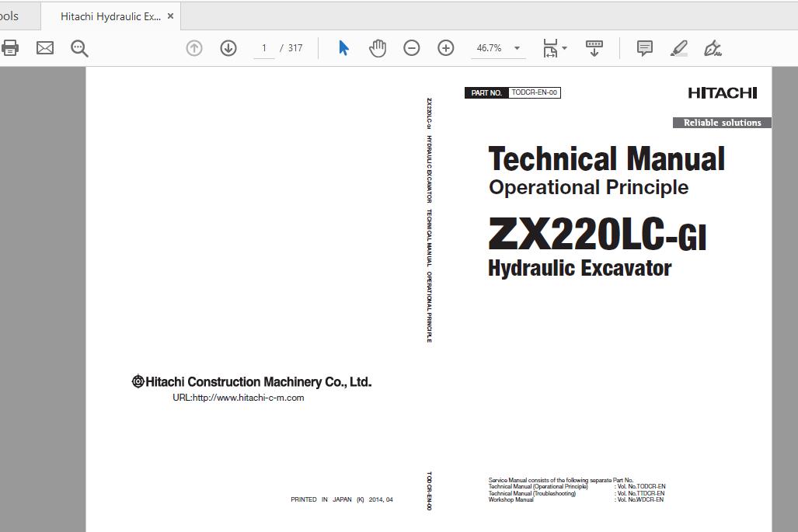Click the Vol. No.TTDCR-EN line
This screenshot has height=532, width=798.
click(x=639, y=493)
